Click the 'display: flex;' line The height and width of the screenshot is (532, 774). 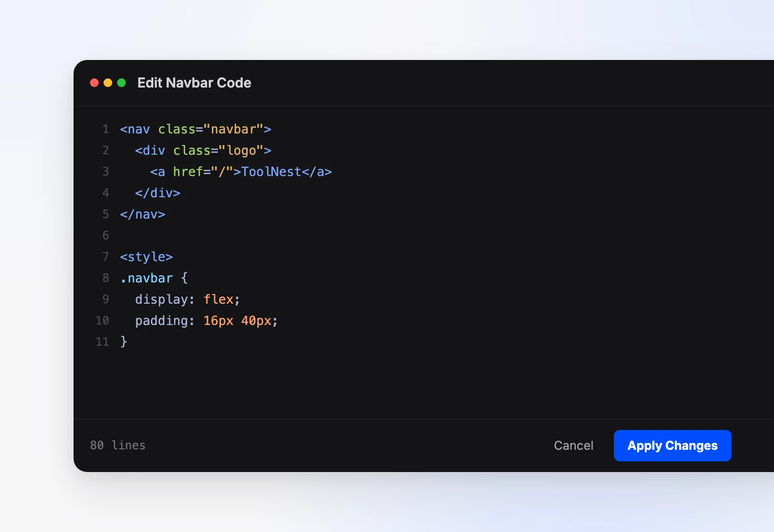click(x=188, y=299)
